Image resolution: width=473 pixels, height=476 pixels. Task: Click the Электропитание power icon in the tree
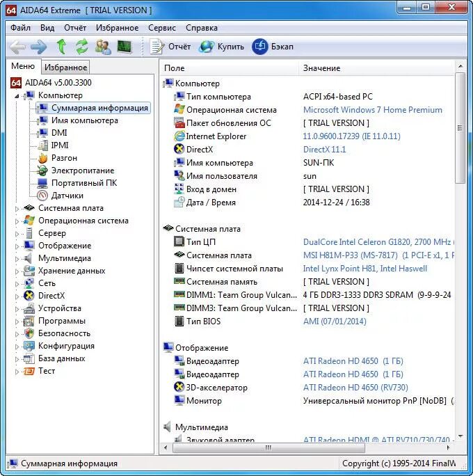[x=42, y=170]
